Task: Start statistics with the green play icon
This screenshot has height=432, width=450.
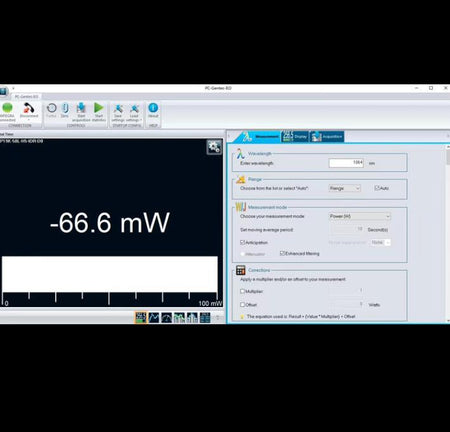Action: 98,108
